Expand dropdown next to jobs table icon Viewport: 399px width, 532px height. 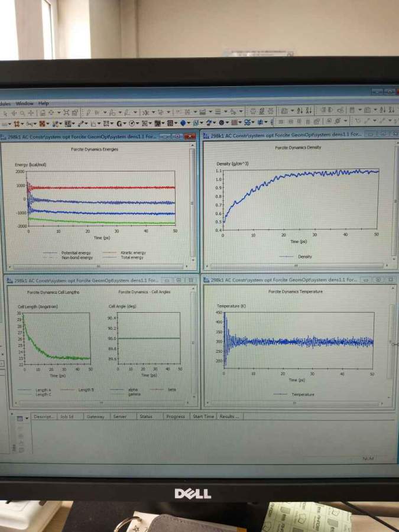pos(27,419)
